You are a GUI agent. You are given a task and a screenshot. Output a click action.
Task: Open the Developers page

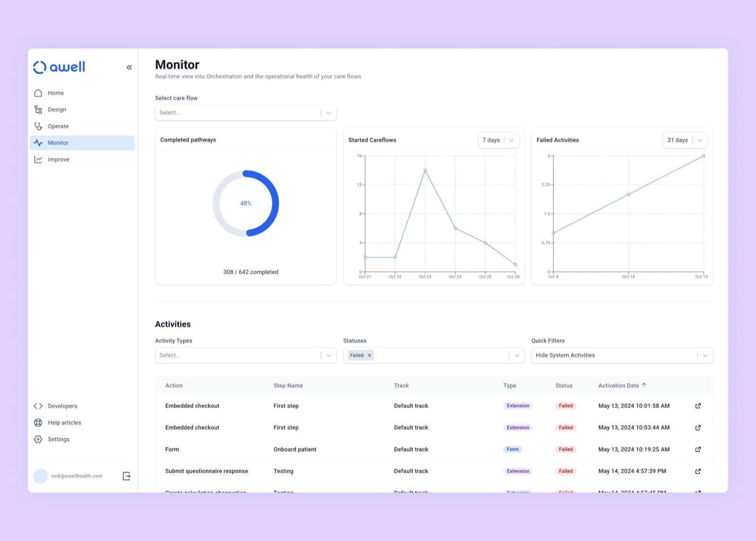82,406
